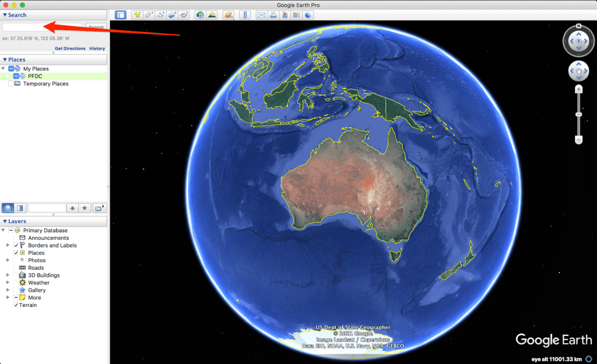Screen dimensions: 597x364
Task: Toggle the My Places checkbox
Action: tap(11, 69)
